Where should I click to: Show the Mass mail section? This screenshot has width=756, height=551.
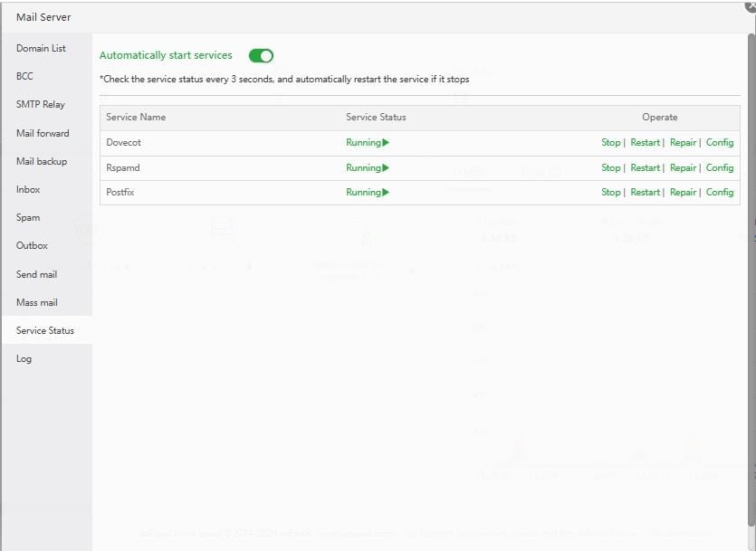37,302
